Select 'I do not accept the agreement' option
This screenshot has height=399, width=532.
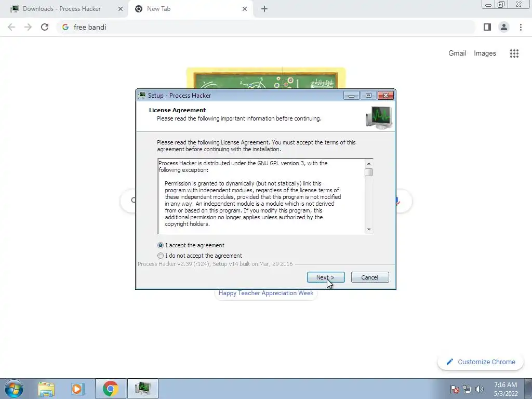(161, 256)
